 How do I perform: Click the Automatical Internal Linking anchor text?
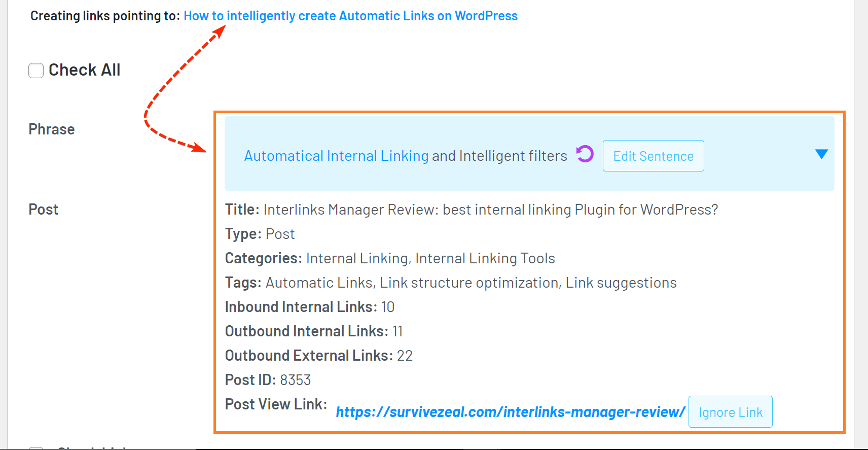coord(336,156)
